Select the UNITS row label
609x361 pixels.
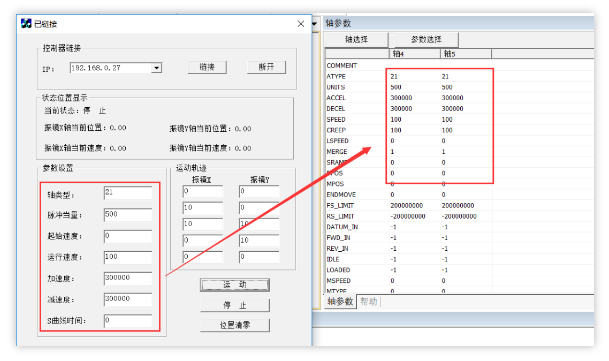point(336,87)
